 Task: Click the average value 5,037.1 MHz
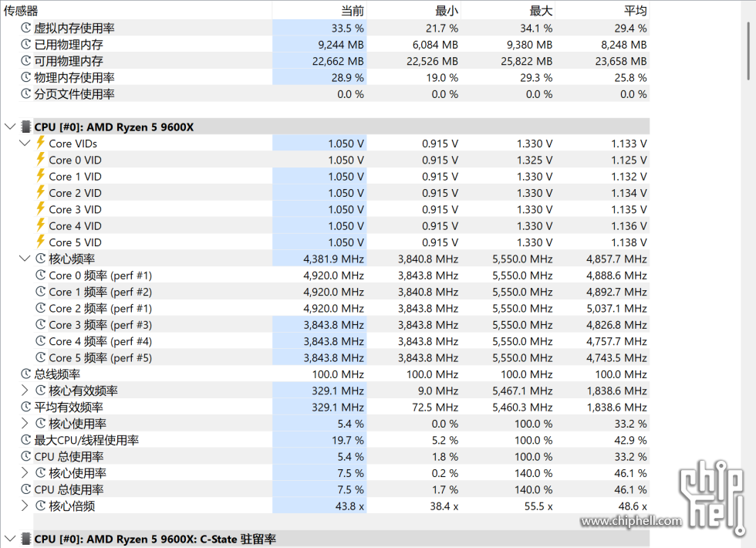pos(616,308)
